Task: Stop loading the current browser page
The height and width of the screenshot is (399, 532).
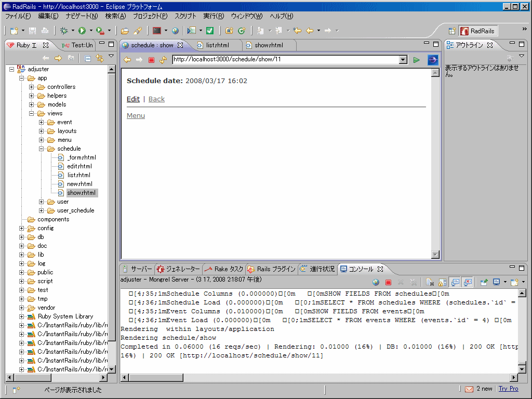Action: click(150, 60)
